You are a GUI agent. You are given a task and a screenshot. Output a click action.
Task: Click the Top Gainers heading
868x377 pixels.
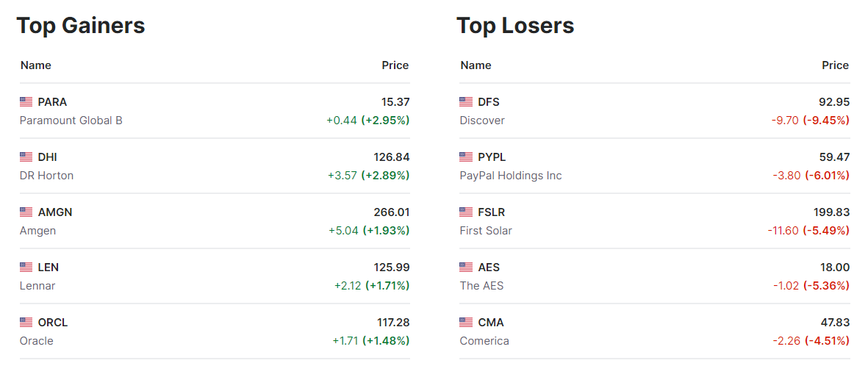point(81,26)
